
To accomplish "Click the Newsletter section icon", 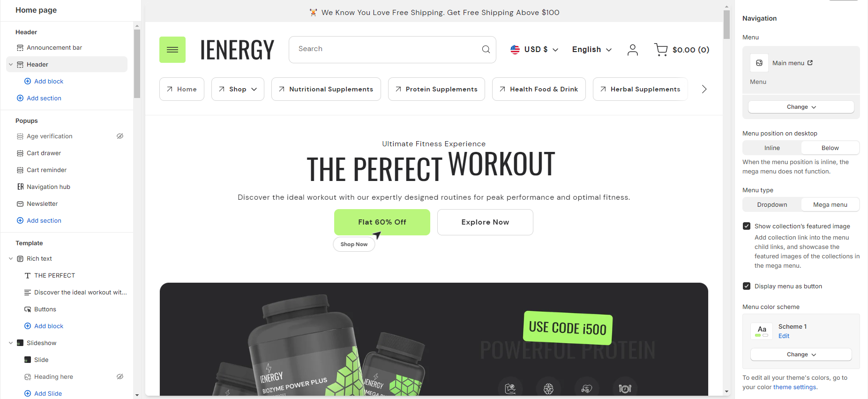I will click(x=20, y=204).
